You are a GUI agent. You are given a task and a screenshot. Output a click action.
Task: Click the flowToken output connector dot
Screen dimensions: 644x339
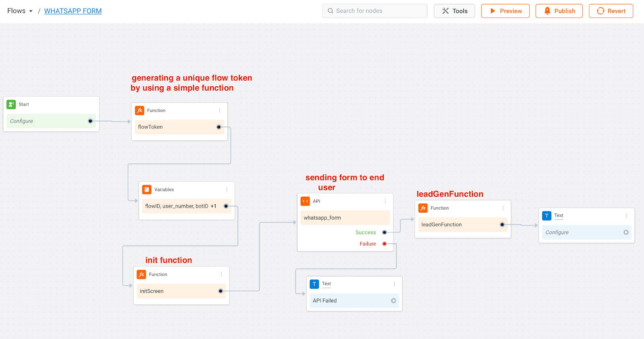point(219,127)
